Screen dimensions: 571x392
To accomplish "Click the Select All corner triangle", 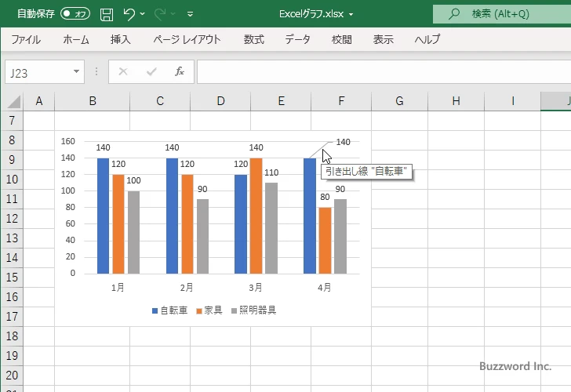I will pyautogui.click(x=14, y=101).
